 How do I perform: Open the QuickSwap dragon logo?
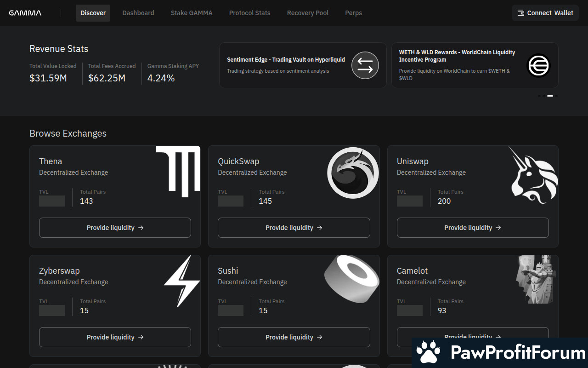353,173
